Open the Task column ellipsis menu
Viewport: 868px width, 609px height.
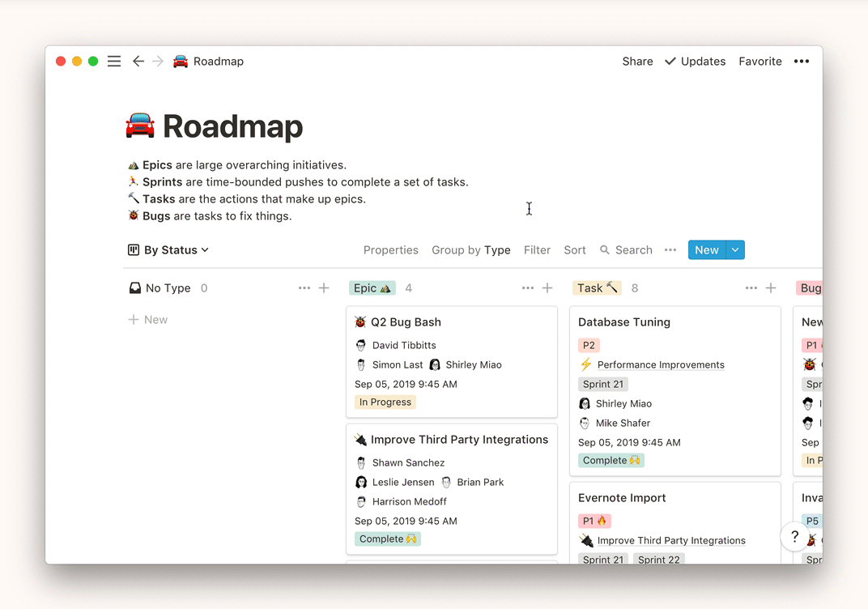(751, 288)
